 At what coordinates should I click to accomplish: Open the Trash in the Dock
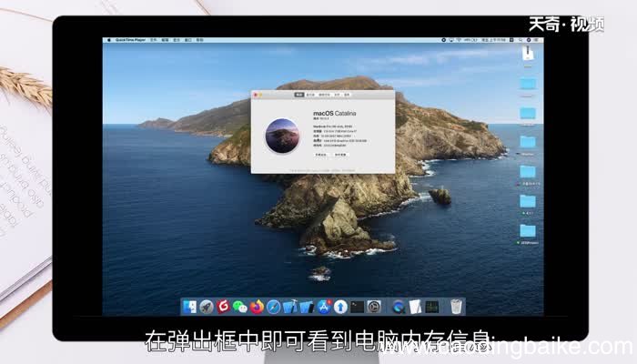point(456,307)
